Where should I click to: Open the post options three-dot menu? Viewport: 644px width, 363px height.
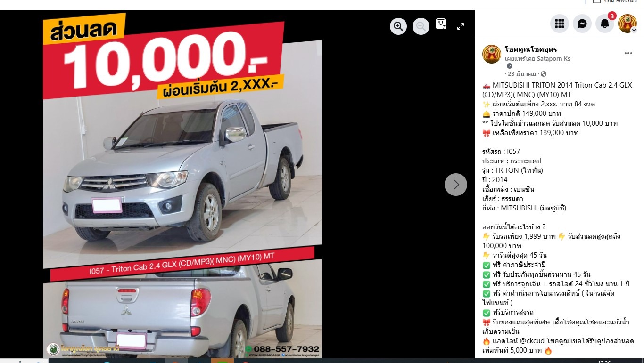628,53
